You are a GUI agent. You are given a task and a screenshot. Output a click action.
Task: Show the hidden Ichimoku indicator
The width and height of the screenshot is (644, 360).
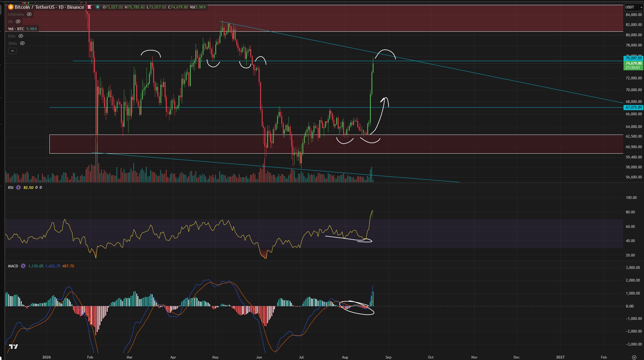(29, 14)
